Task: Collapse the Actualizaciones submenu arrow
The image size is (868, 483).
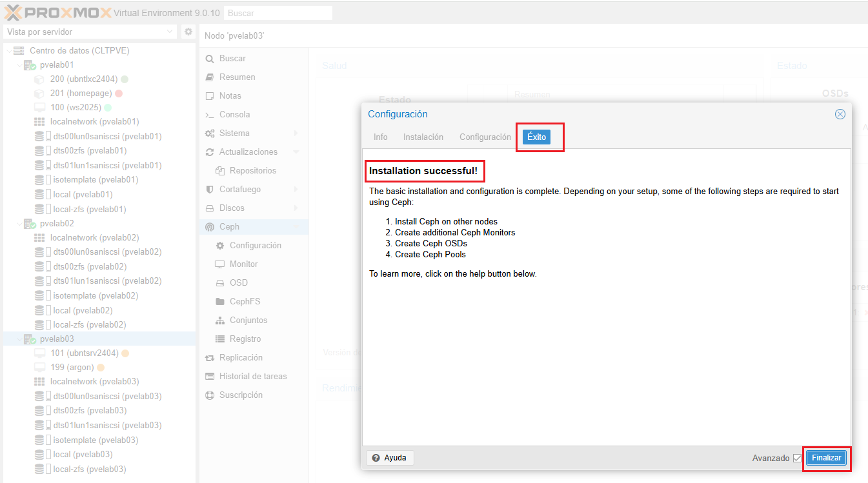Action: (x=296, y=152)
